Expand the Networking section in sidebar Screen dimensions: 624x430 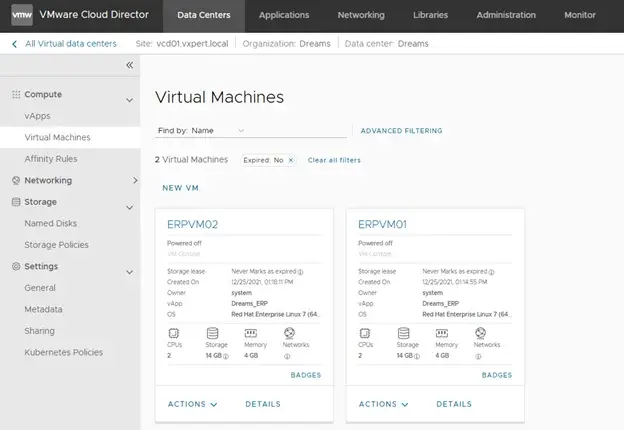coord(134,181)
